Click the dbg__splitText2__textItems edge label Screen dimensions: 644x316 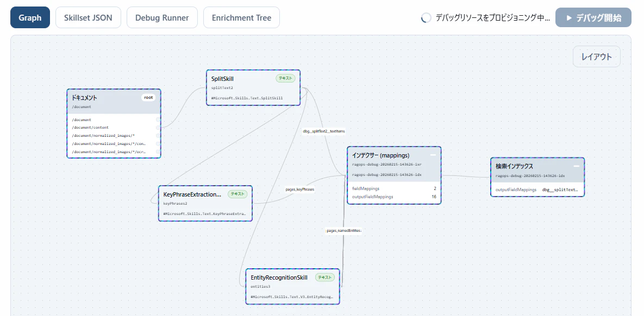point(324,131)
